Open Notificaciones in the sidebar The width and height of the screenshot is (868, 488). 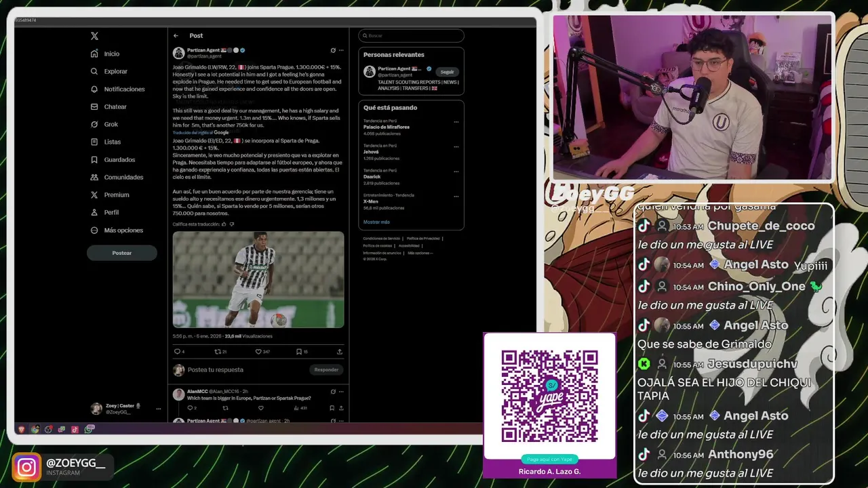(117, 89)
